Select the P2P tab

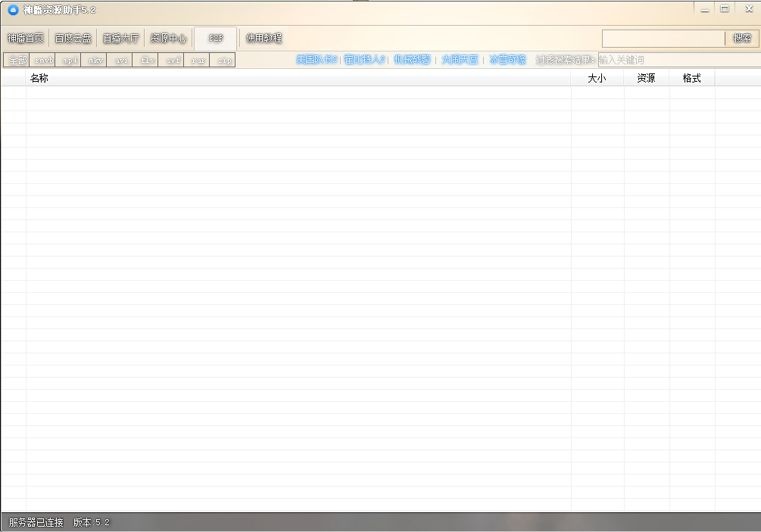(x=216, y=39)
